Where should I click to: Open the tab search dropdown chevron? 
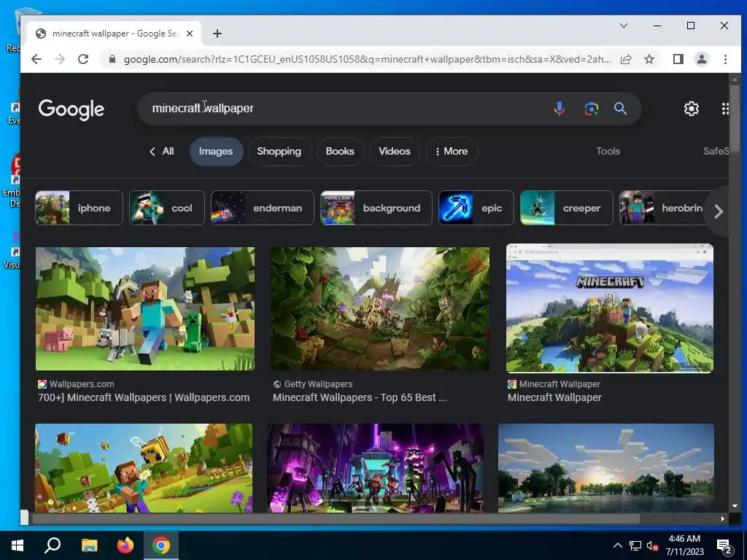point(623,26)
